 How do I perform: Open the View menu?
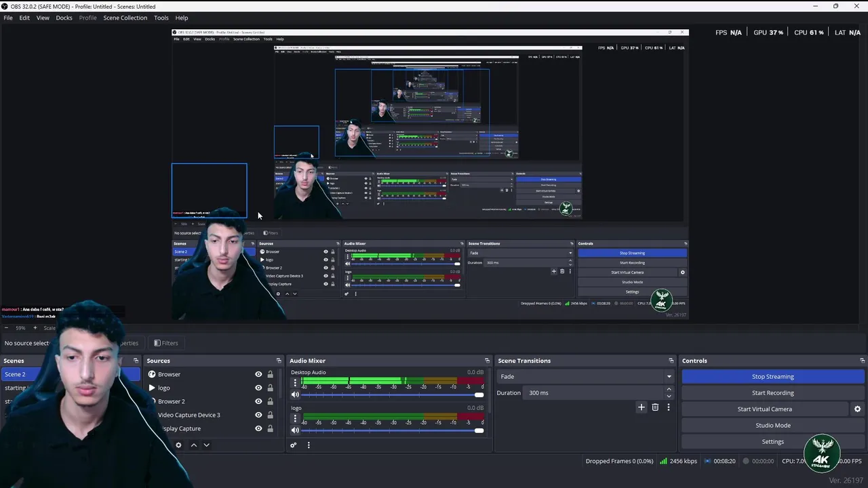43,18
